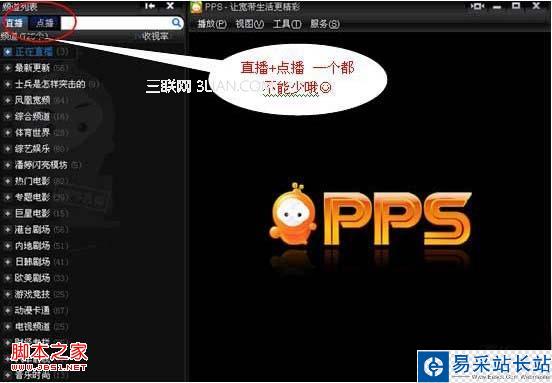Open the 播放(P) menu
Viewport: 552px width, 383px height.
click(212, 24)
